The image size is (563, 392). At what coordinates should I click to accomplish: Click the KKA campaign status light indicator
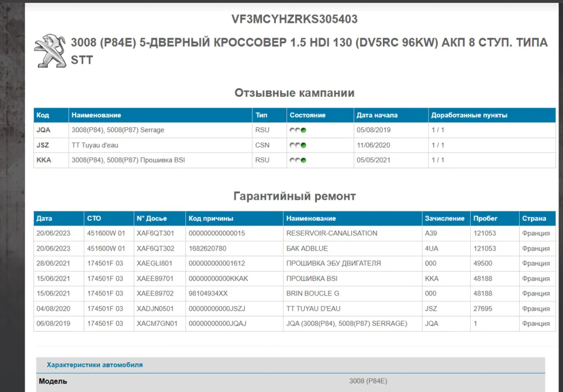tap(298, 160)
